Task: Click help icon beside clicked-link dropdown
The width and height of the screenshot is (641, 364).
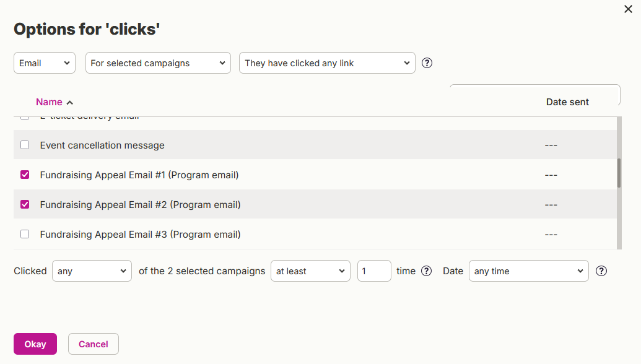Action: pos(427,63)
